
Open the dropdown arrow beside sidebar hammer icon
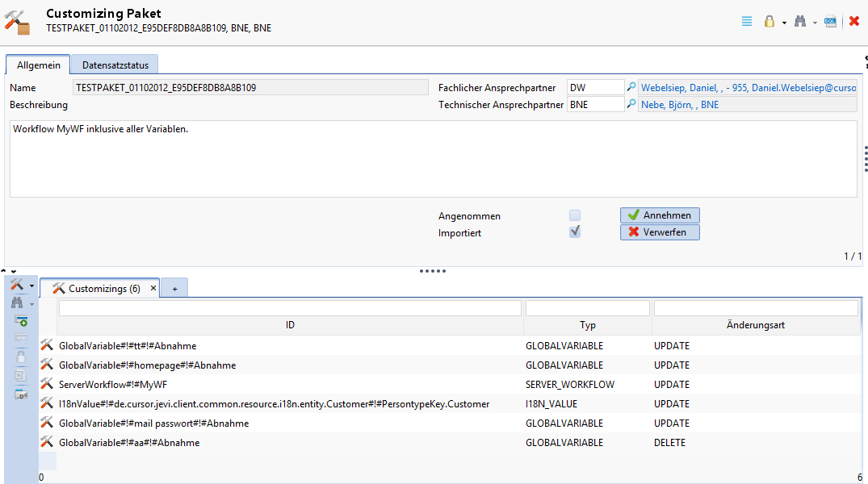click(32, 286)
